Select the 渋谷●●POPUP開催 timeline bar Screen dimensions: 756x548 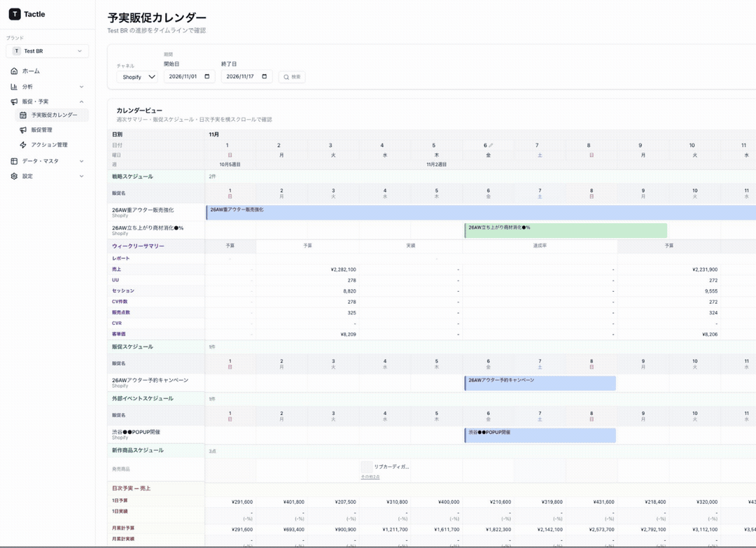click(540, 435)
